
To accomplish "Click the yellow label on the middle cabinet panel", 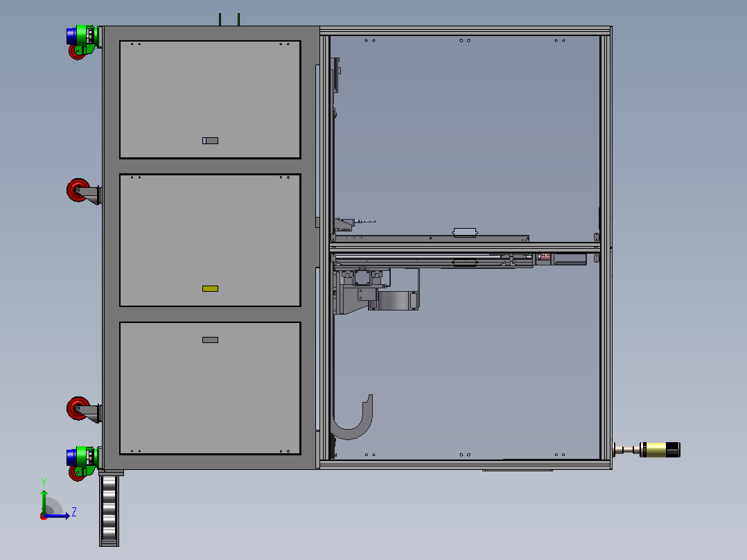I will tap(210, 288).
